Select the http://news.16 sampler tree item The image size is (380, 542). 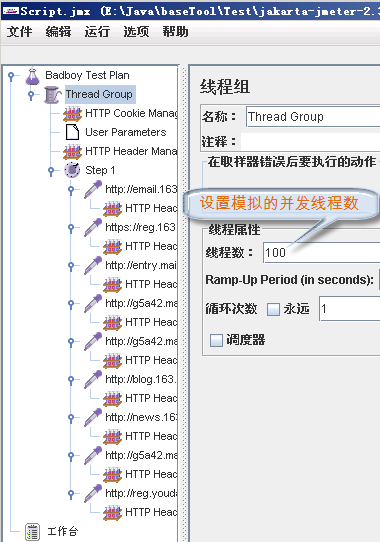tap(141, 417)
